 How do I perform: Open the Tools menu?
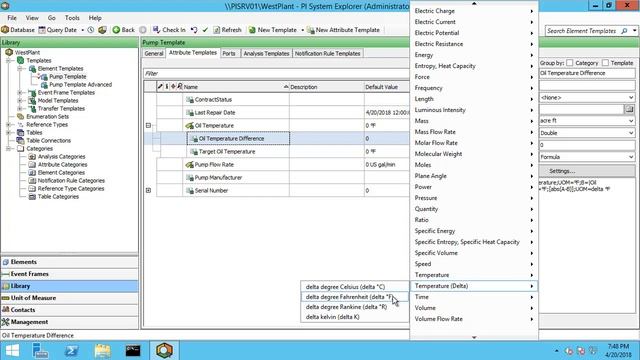click(x=72, y=18)
